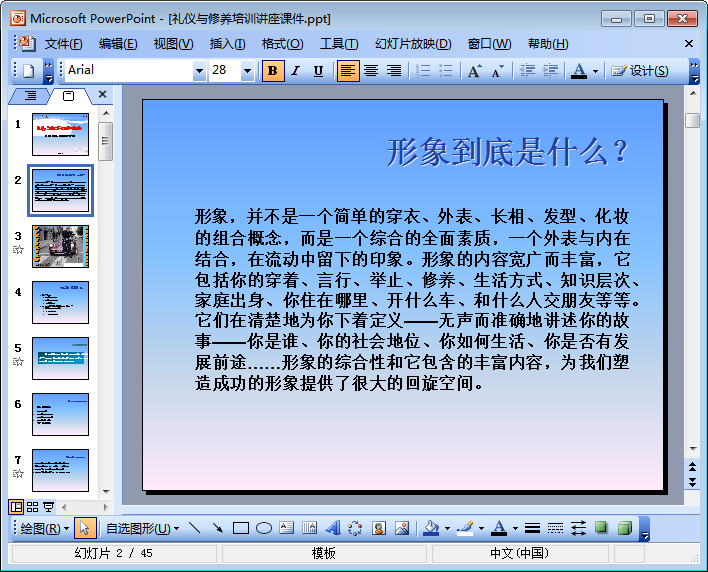Click the New document icon
Screen dimensions: 708x572
coord(29,71)
